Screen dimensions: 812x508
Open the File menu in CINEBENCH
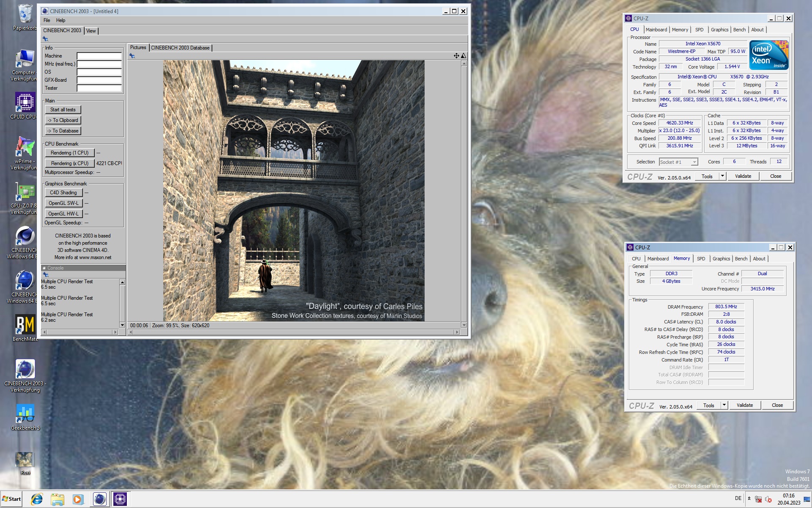pyautogui.click(x=47, y=20)
